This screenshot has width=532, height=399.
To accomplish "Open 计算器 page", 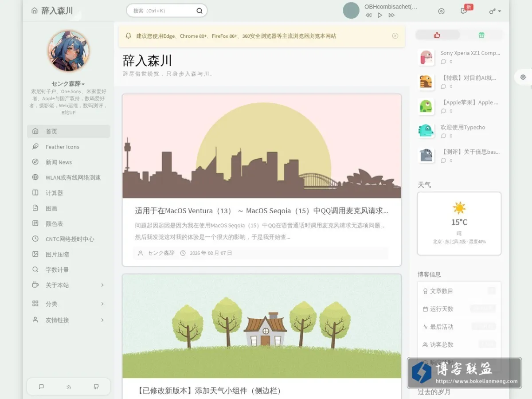I will 68,193.
